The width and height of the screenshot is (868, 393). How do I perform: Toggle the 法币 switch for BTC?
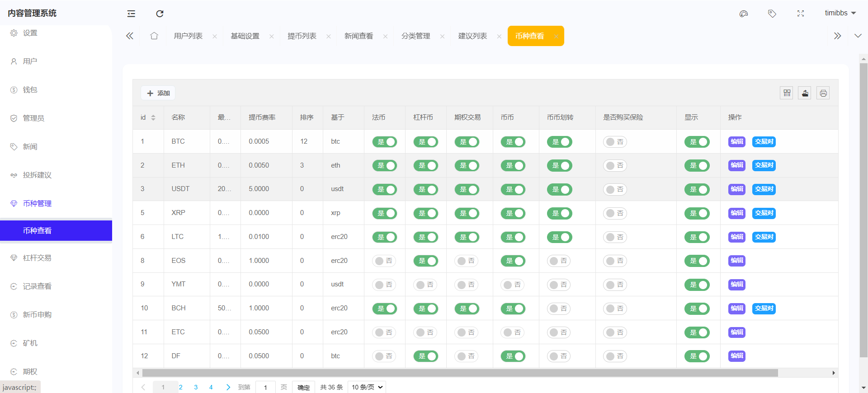click(x=384, y=142)
